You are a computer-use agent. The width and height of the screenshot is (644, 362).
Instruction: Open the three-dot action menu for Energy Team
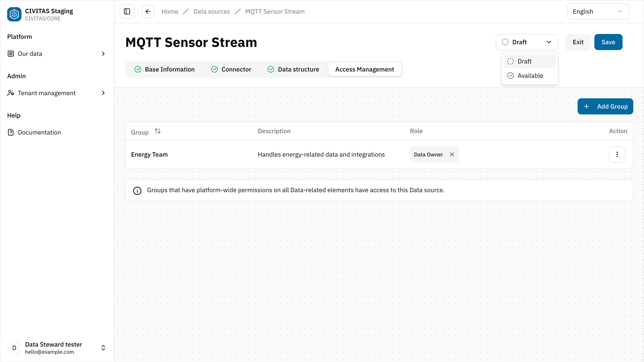coord(617,154)
